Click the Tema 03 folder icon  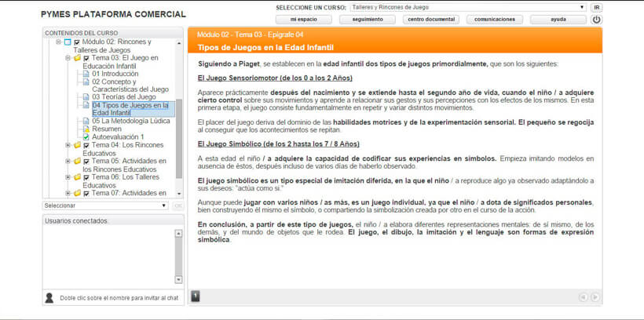(77, 58)
